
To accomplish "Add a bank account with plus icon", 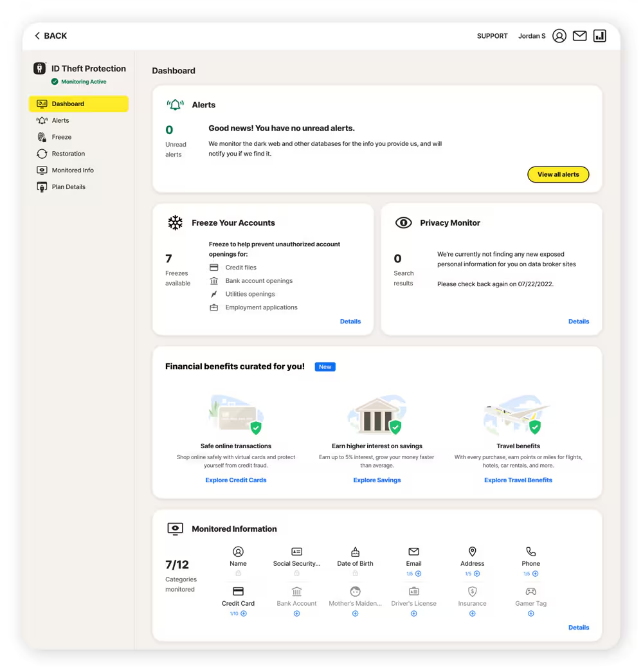I will [296, 613].
